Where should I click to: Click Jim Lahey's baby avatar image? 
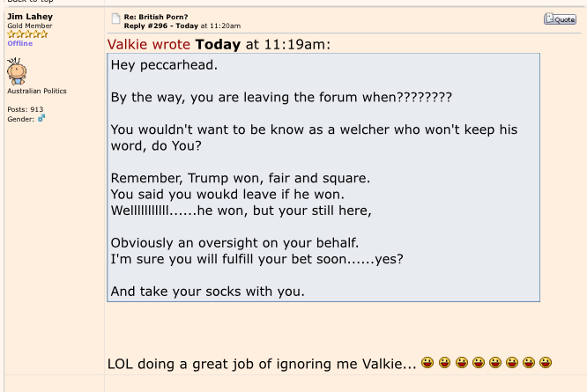17,70
